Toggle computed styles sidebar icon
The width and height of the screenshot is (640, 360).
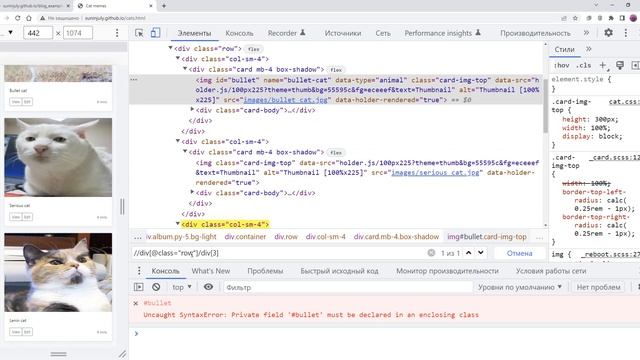click(635, 65)
